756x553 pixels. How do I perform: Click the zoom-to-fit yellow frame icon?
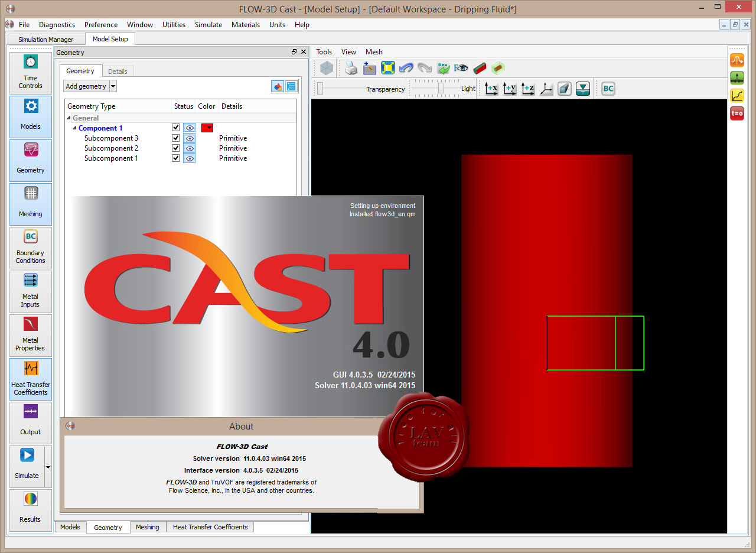(387, 69)
